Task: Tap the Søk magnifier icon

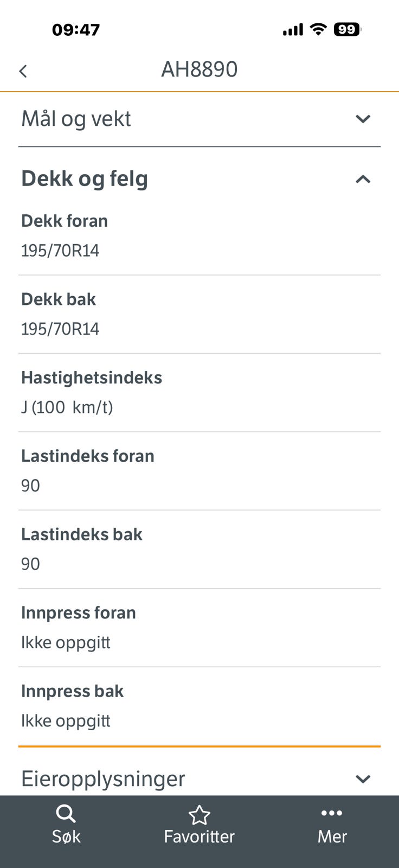Action: point(66,814)
